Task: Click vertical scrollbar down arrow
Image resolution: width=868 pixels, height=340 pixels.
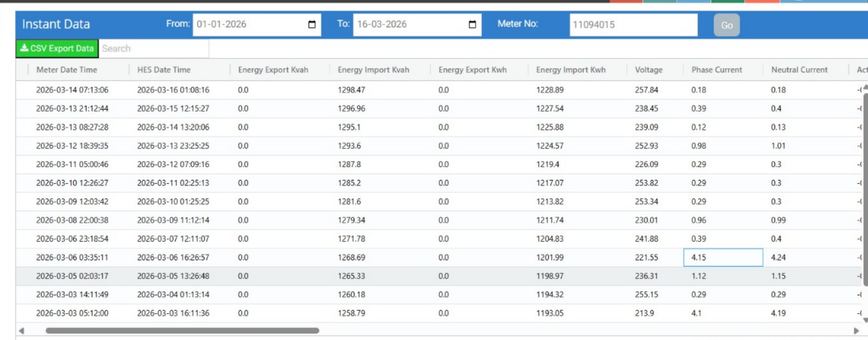Action: tap(865, 320)
